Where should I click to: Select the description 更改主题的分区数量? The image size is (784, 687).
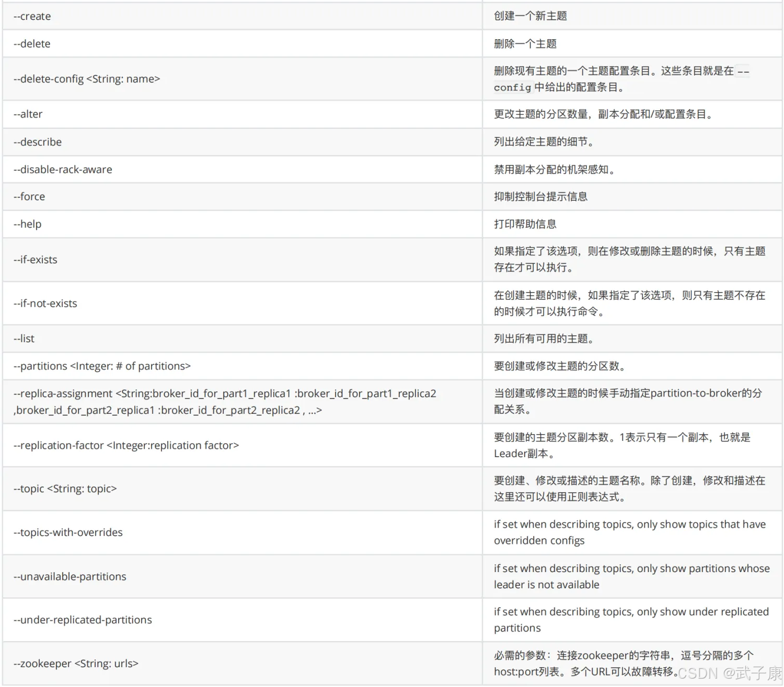tap(604, 114)
